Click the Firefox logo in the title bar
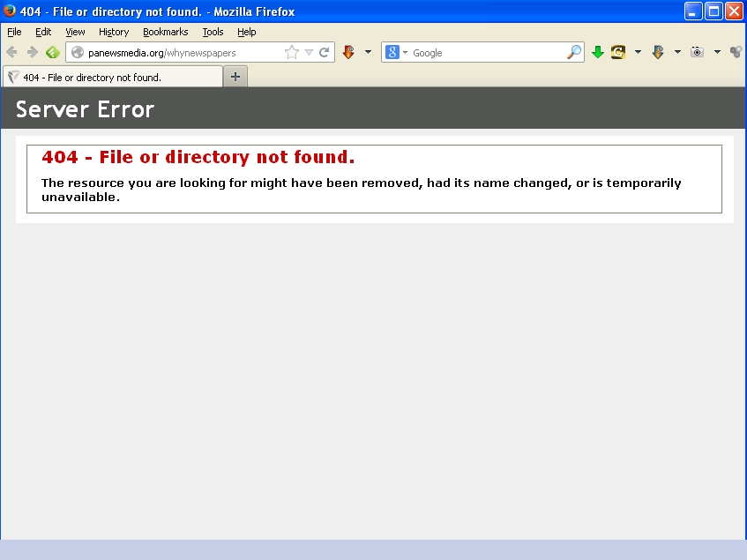 pos(9,11)
